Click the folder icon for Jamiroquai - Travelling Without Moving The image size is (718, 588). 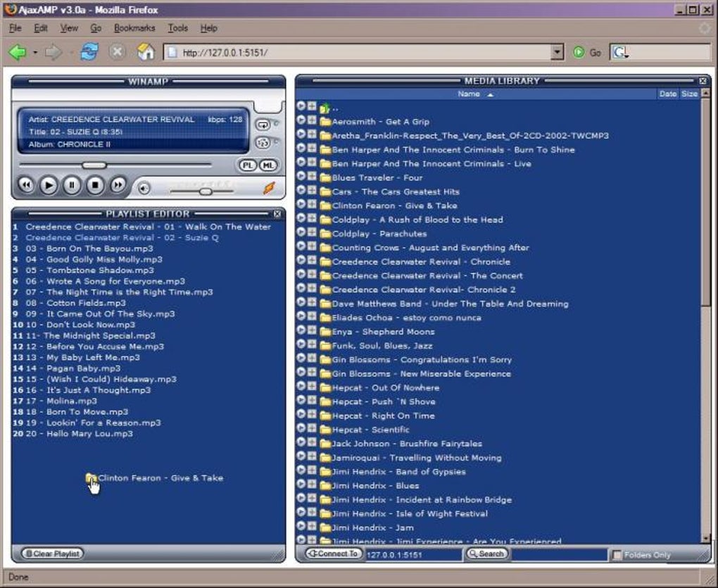325,458
